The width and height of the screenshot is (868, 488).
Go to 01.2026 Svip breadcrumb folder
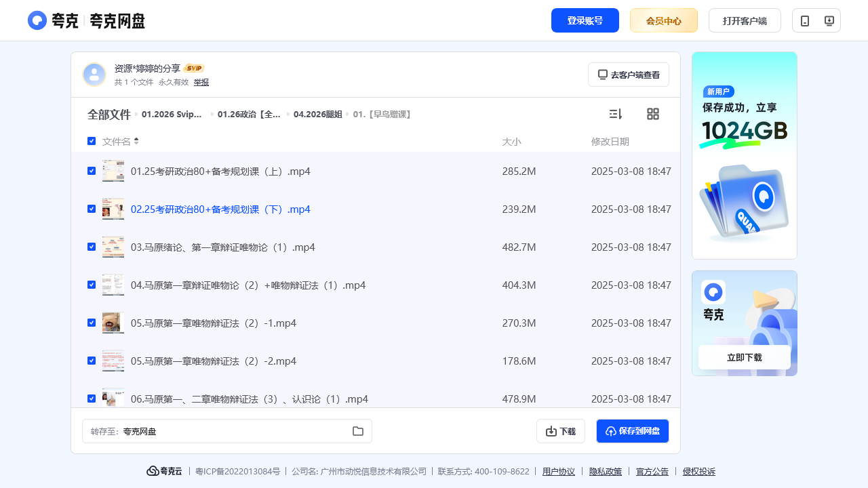pos(172,115)
